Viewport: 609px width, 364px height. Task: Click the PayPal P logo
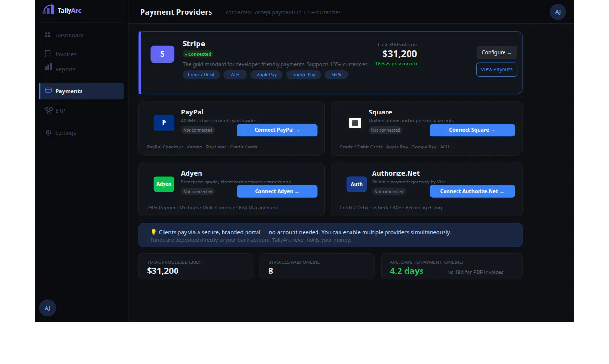[x=164, y=123]
